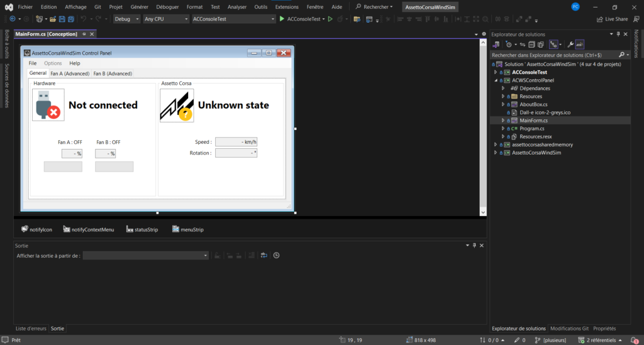The height and width of the screenshot is (345, 644).
Task: Select Dall-e icon-2-greys.ico file
Action: click(x=545, y=112)
